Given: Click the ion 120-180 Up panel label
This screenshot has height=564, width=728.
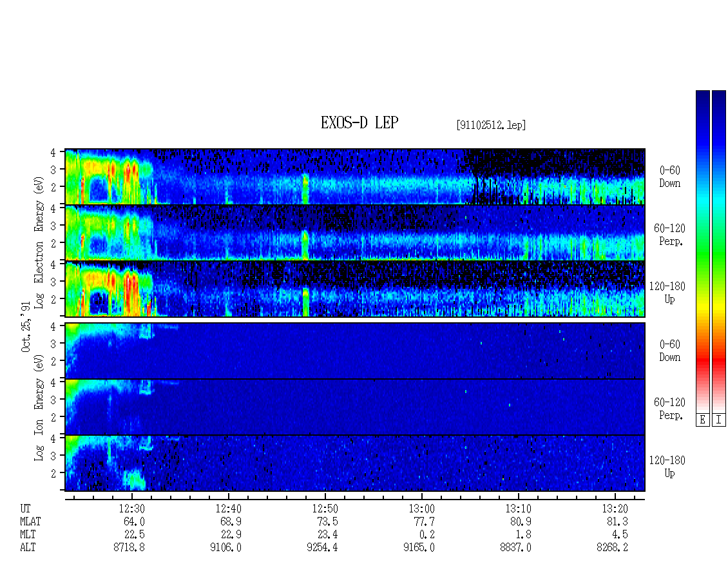Looking at the screenshot, I should coord(667,467).
